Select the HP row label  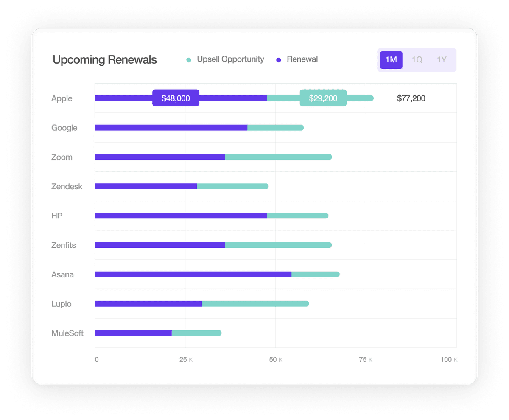57,216
